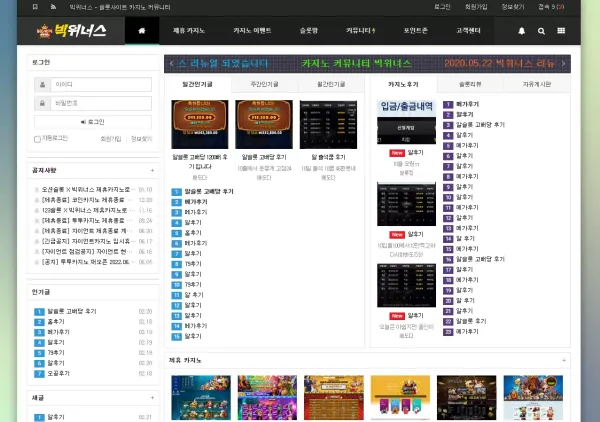Click the RSS feed icon
Image resolution: width=600 pixels, height=422 pixels.
pos(53,7)
